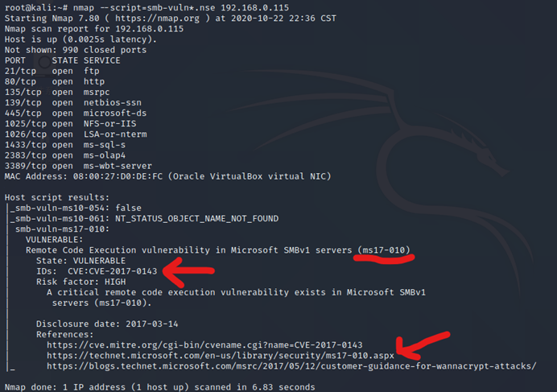Click the State: VULNERABLE line
Screen dimensions: 557x392
80,261
